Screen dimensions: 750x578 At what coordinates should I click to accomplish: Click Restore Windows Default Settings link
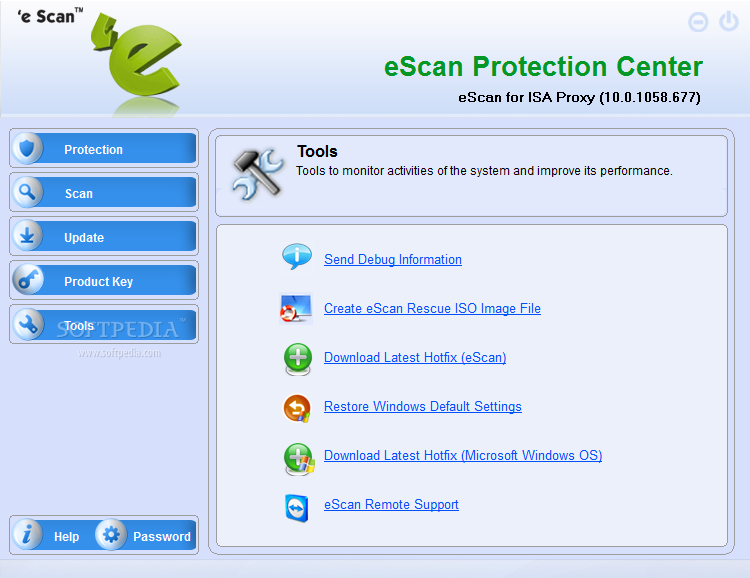pos(423,406)
